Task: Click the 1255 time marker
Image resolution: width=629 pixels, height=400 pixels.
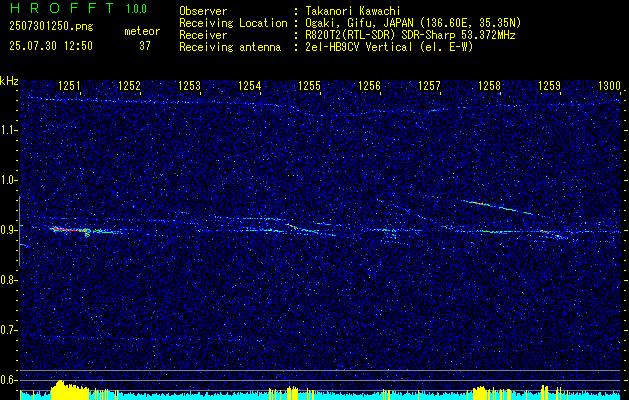Action: 310,85
